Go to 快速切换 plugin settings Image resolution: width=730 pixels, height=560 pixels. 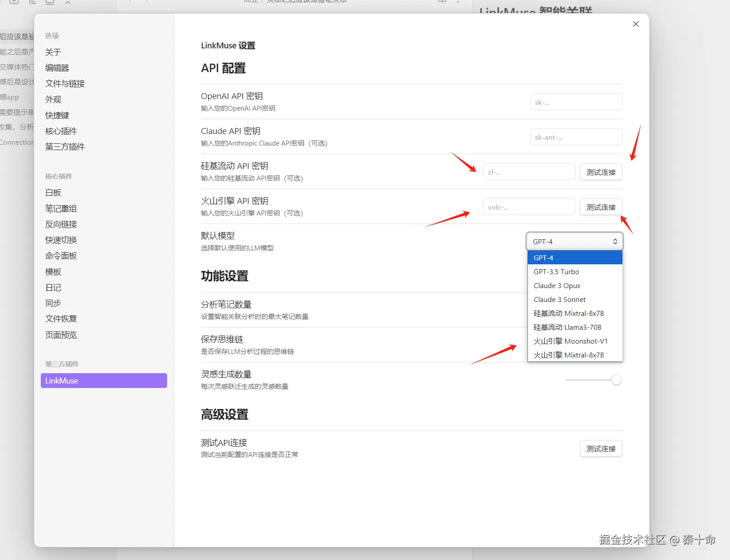[x=61, y=240]
